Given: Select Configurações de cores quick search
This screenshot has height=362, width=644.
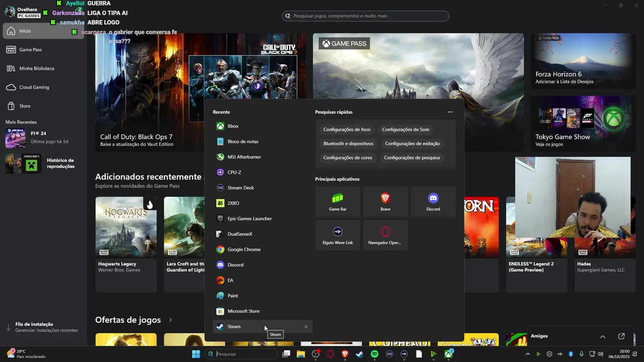Looking at the screenshot, I should tap(348, 158).
